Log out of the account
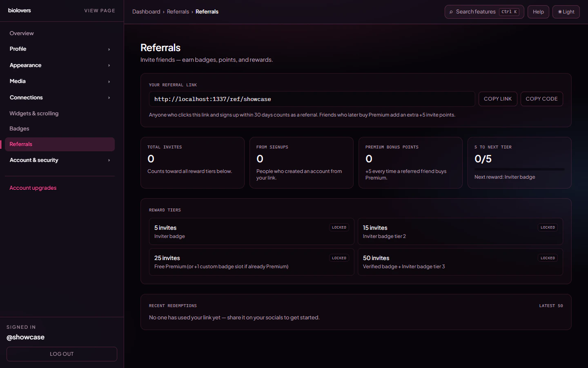 (x=62, y=354)
